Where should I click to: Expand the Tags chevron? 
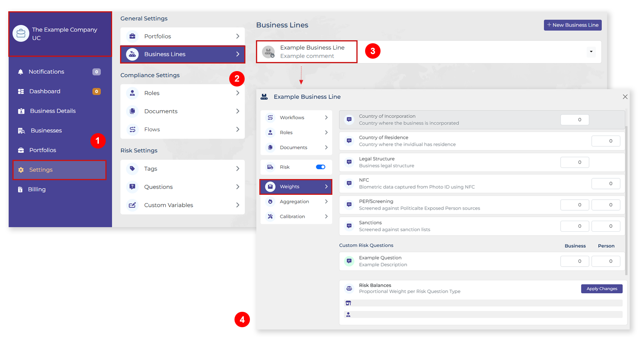(238, 168)
